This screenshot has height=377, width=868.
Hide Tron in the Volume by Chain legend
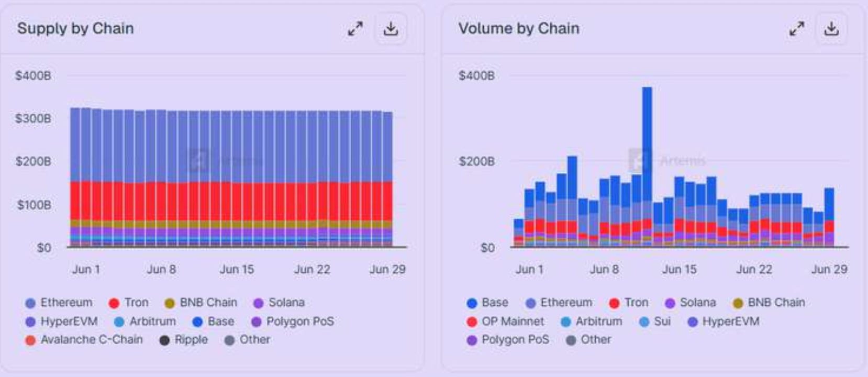click(x=629, y=303)
